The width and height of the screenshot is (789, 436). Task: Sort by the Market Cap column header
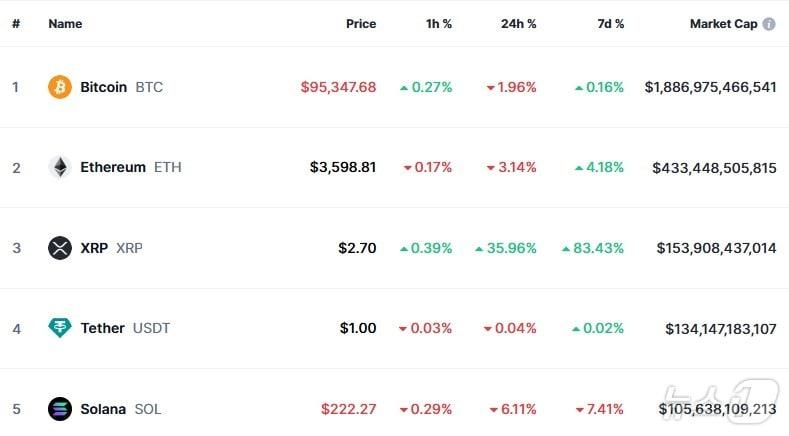(x=723, y=24)
